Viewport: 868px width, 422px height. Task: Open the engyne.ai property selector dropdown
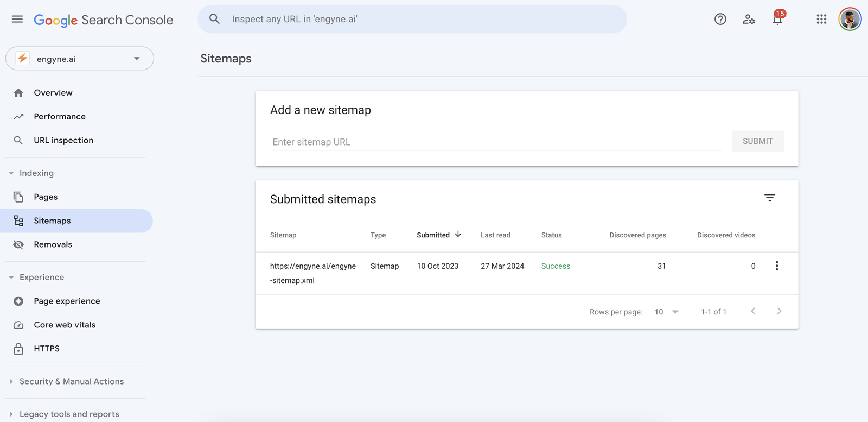pos(80,59)
